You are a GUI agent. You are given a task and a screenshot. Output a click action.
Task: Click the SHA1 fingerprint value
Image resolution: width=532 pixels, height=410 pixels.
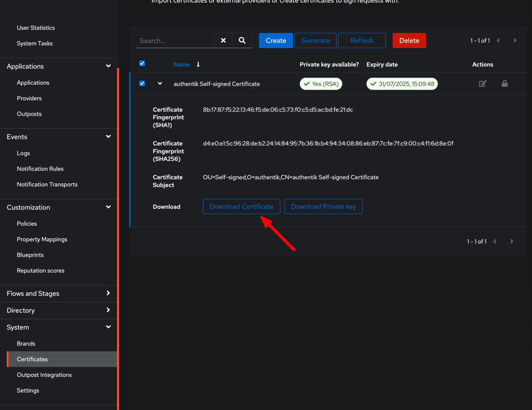278,109
